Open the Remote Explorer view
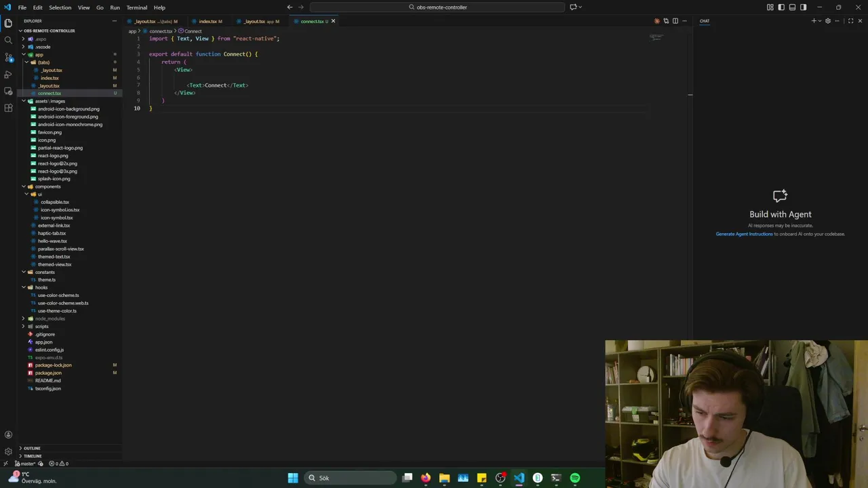The height and width of the screenshot is (488, 868). [x=8, y=91]
